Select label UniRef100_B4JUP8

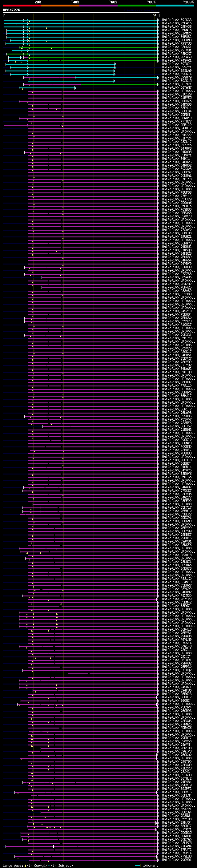click(x=177, y=149)
